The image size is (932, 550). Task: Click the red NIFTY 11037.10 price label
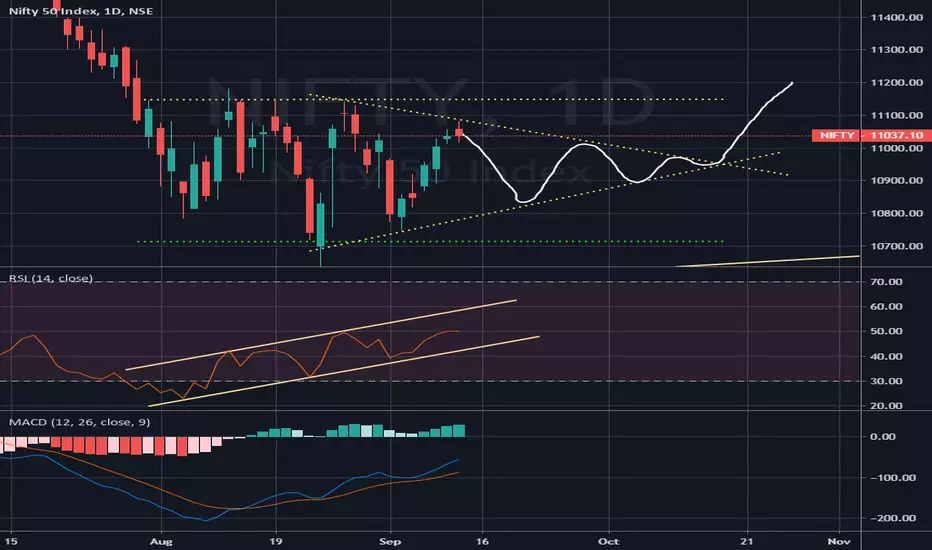pyautogui.click(x=870, y=136)
